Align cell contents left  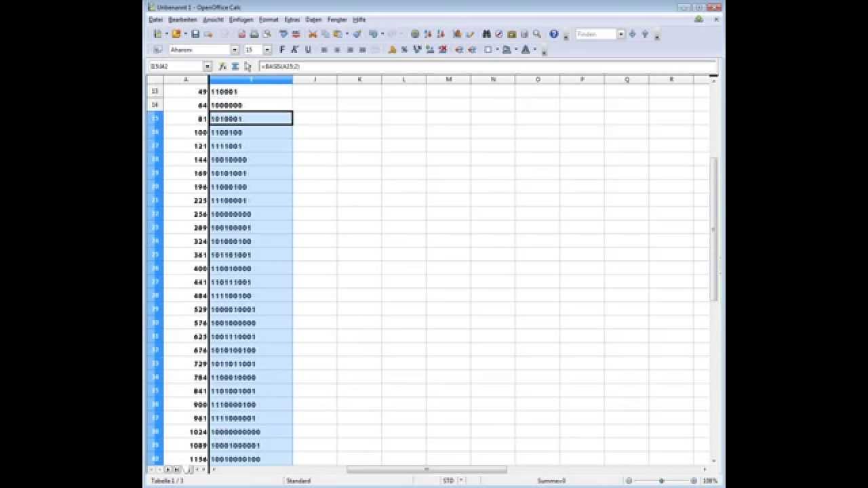pyautogui.click(x=323, y=49)
